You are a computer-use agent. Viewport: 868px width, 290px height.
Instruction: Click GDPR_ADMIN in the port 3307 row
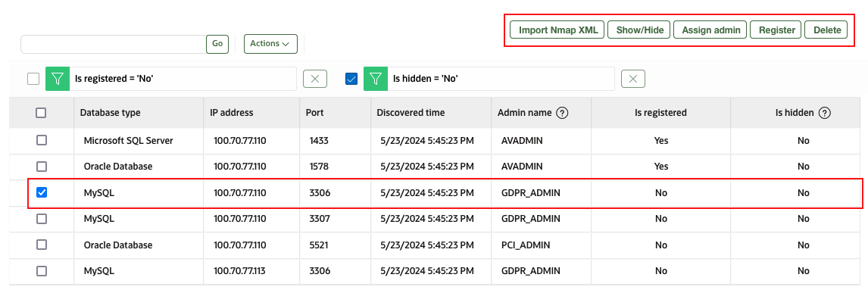click(x=531, y=219)
